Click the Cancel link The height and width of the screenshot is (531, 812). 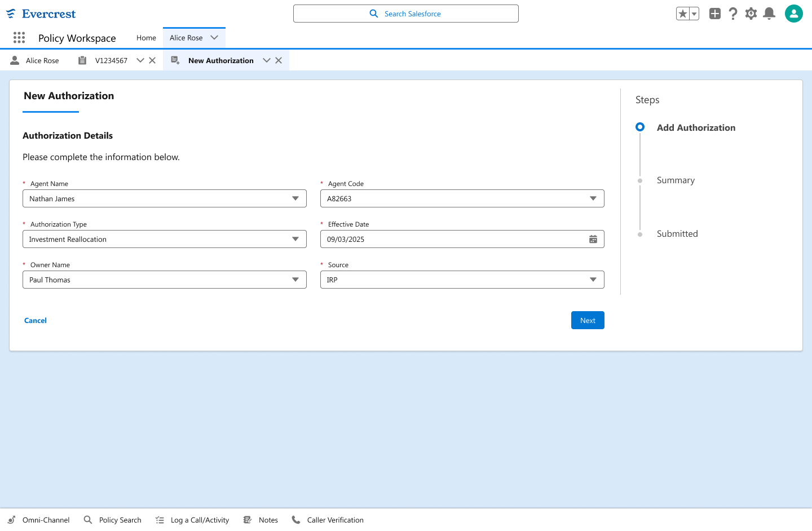pyautogui.click(x=36, y=320)
